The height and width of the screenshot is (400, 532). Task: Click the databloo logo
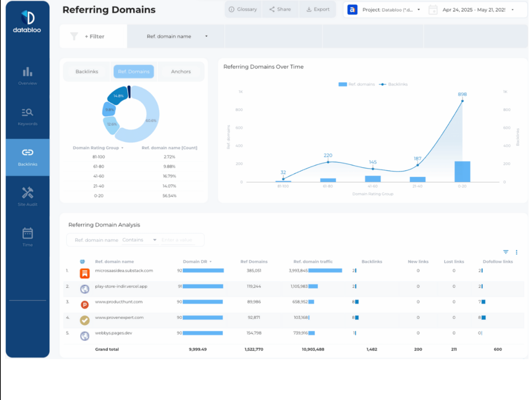pyautogui.click(x=27, y=21)
